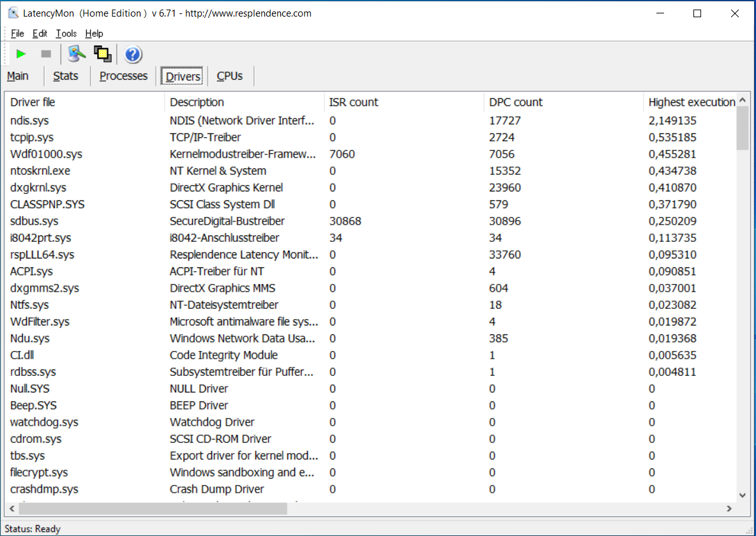Click the overlapping yellow windows icon

(102, 54)
